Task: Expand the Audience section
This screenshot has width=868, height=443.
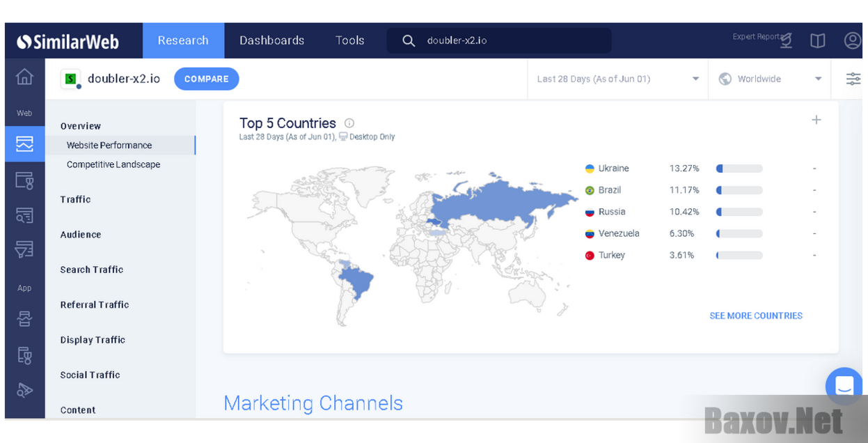Action: 81,235
